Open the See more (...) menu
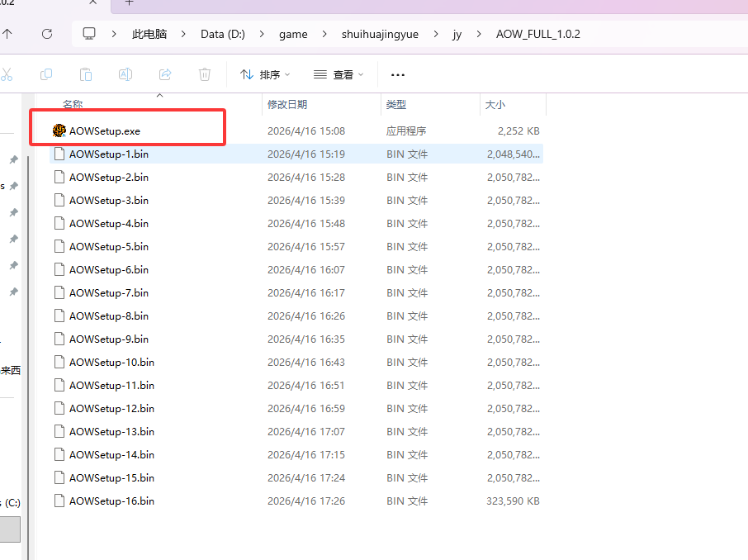The width and height of the screenshot is (748, 560). (397, 74)
